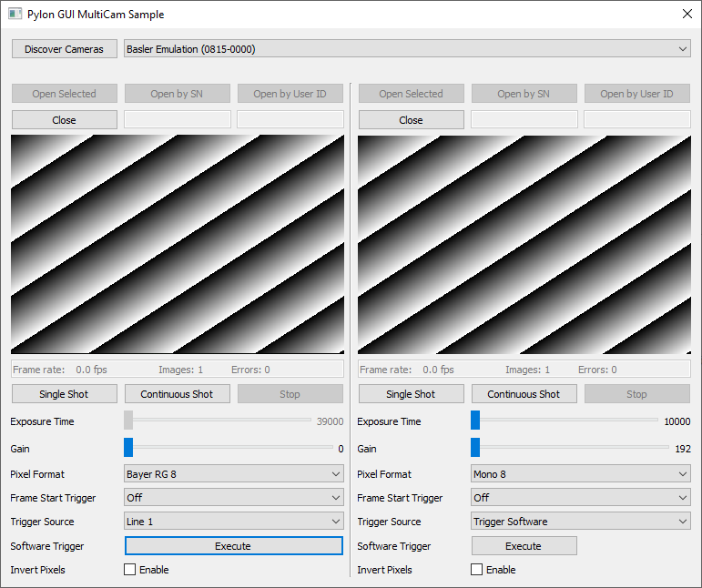Image resolution: width=702 pixels, height=588 pixels.
Task: Open the Basler Emulation camera selection dropdown
Action: 407,49
